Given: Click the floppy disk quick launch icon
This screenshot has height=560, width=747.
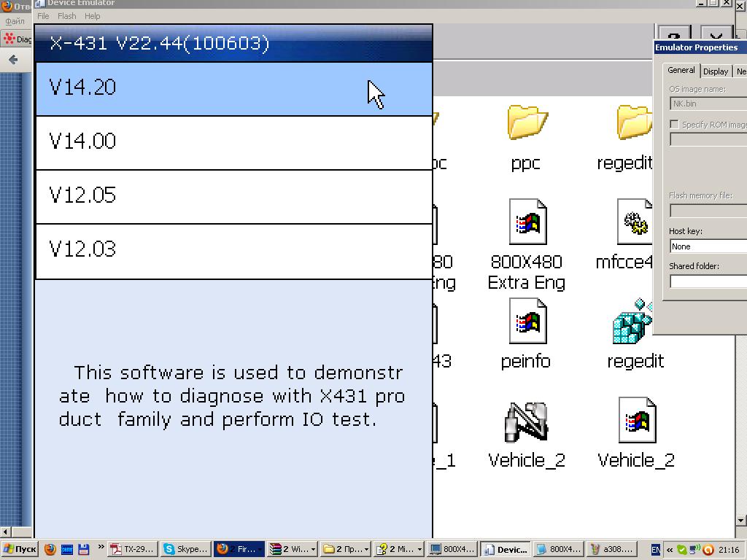Looking at the screenshot, I should pyautogui.click(x=84, y=549).
